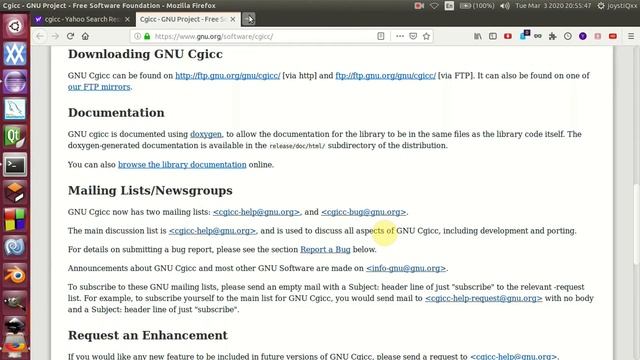
Task: Open browse the library documentation link
Action: [x=182, y=164]
